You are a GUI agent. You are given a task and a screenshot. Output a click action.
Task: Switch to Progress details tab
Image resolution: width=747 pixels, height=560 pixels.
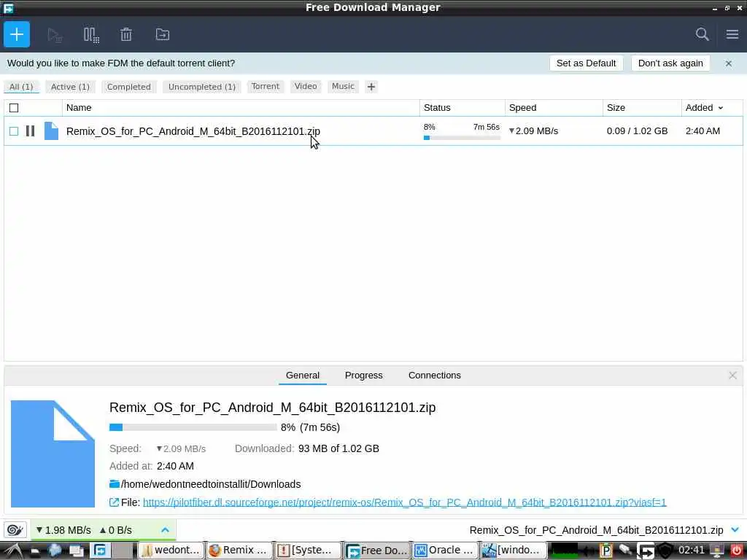coord(363,376)
